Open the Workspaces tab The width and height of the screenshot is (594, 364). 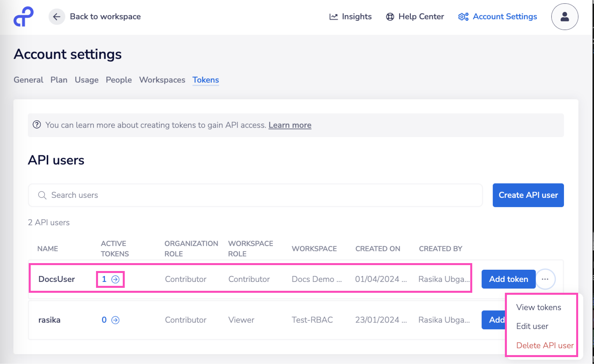162,80
